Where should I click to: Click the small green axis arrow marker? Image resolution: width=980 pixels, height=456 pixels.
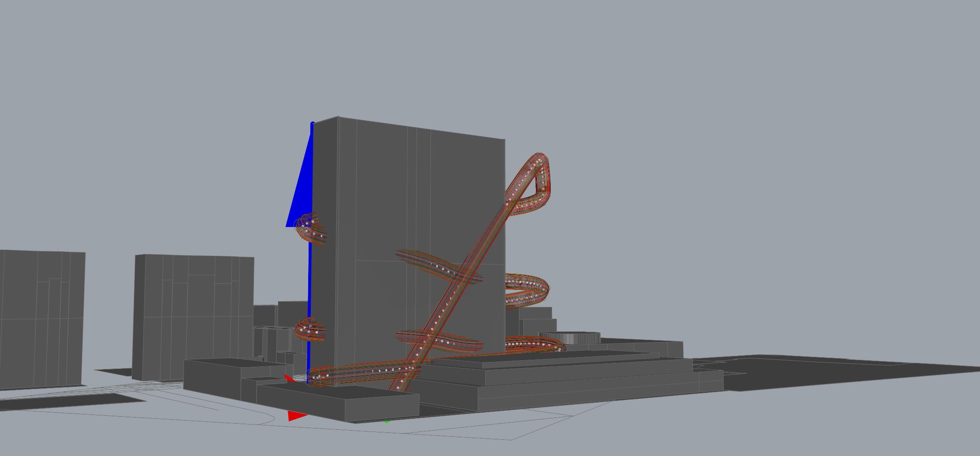(x=387, y=421)
